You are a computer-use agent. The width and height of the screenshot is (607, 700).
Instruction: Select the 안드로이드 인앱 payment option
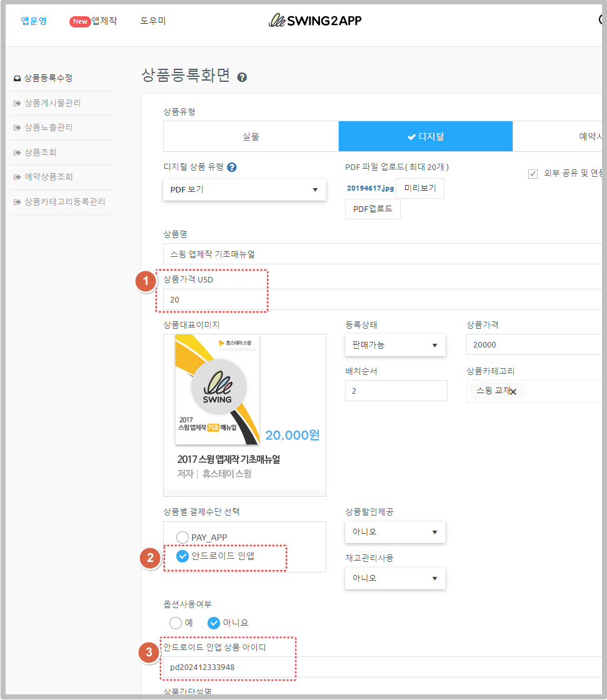tap(183, 556)
